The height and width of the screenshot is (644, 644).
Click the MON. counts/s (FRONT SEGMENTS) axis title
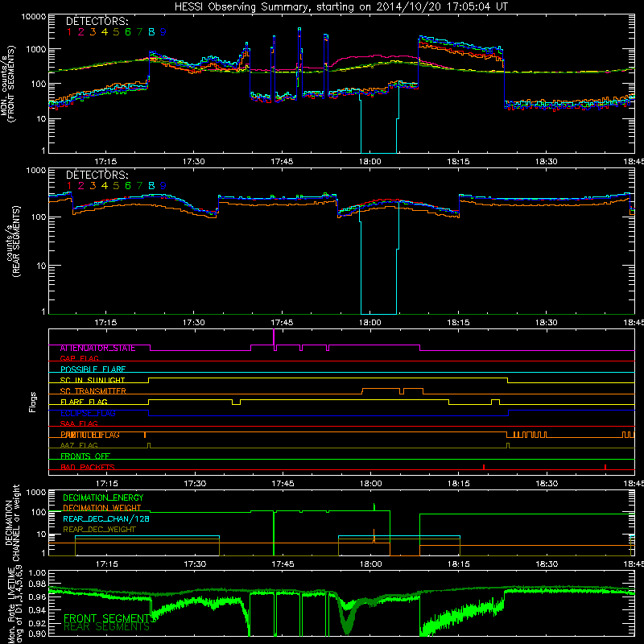point(8,85)
